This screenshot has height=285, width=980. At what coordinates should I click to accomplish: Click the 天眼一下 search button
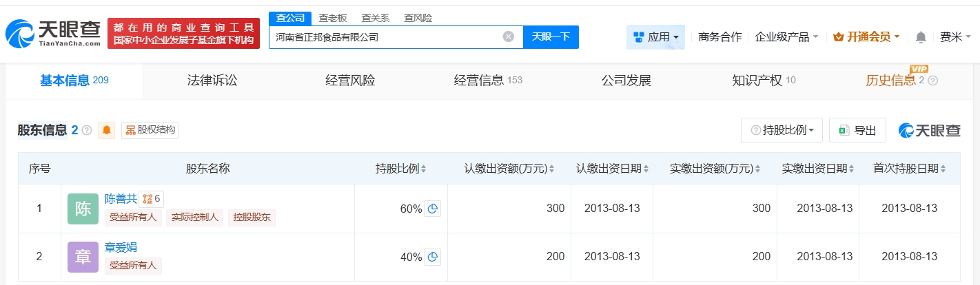point(551,37)
